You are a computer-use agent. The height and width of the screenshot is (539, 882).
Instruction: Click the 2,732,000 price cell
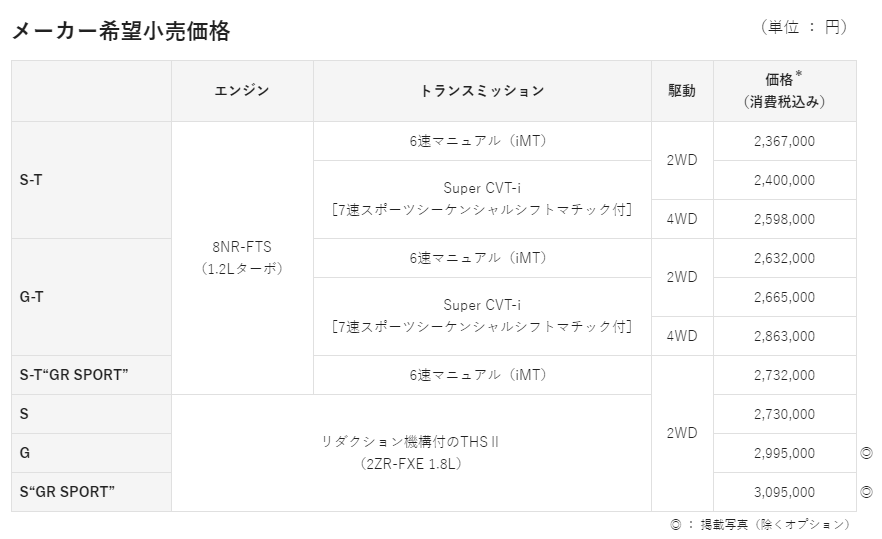click(x=784, y=375)
